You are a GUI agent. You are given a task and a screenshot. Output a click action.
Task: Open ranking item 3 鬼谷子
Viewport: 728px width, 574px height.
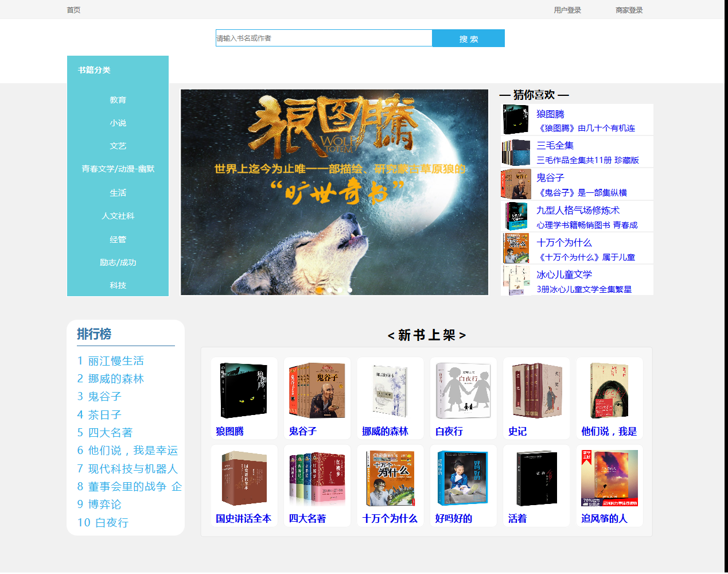(x=99, y=396)
